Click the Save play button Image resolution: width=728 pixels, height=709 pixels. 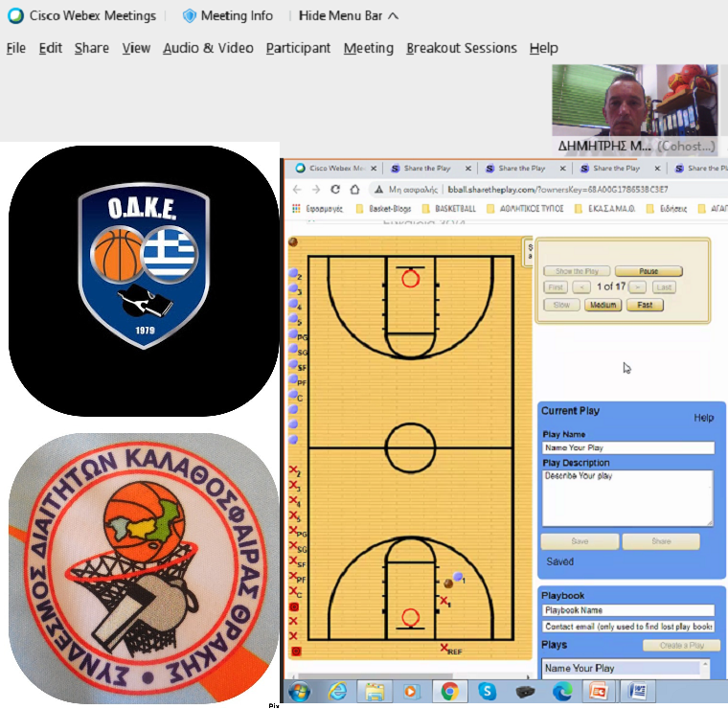coord(580,541)
